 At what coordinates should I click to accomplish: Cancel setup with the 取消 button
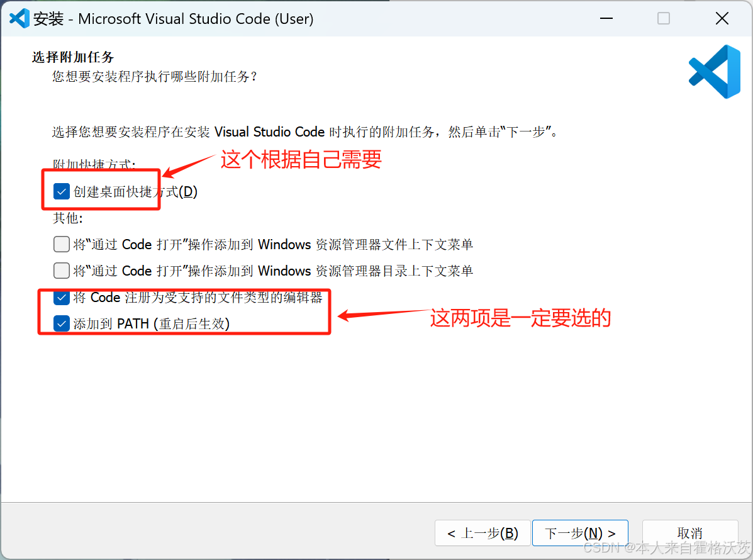pyautogui.click(x=690, y=533)
